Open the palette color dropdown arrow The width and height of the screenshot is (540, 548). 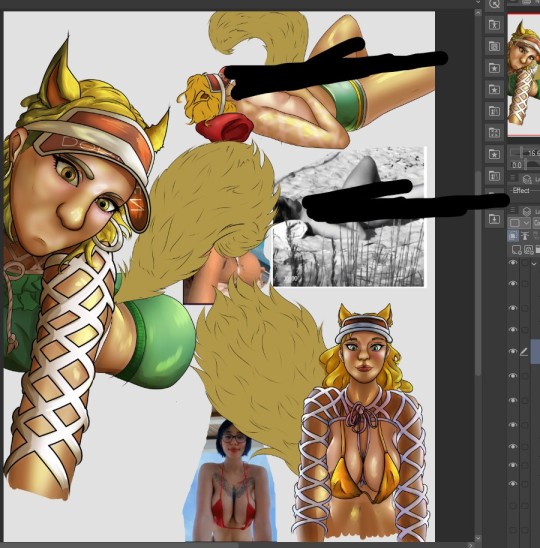tap(526, 223)
